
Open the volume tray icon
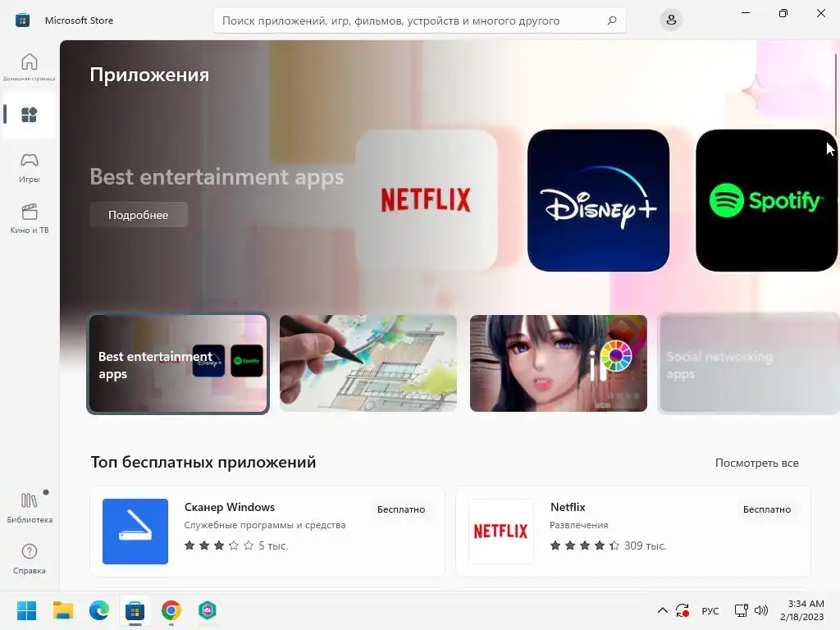click(760, 610)
